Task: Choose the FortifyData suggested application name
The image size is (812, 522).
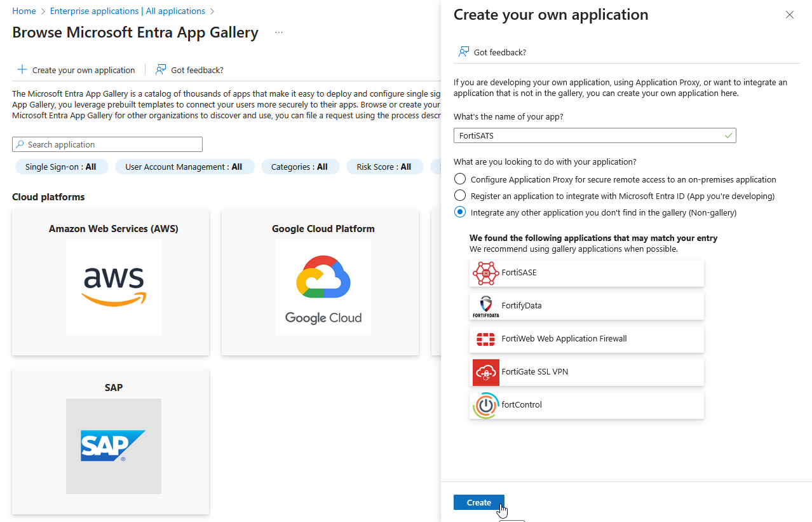Action: 522,306
